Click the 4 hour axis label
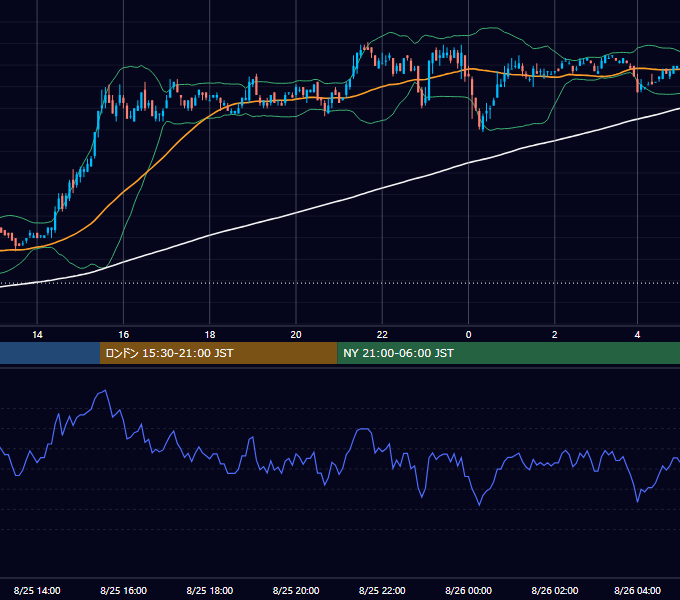This screenshot has height=600, width=680. [x=638, y=335]
